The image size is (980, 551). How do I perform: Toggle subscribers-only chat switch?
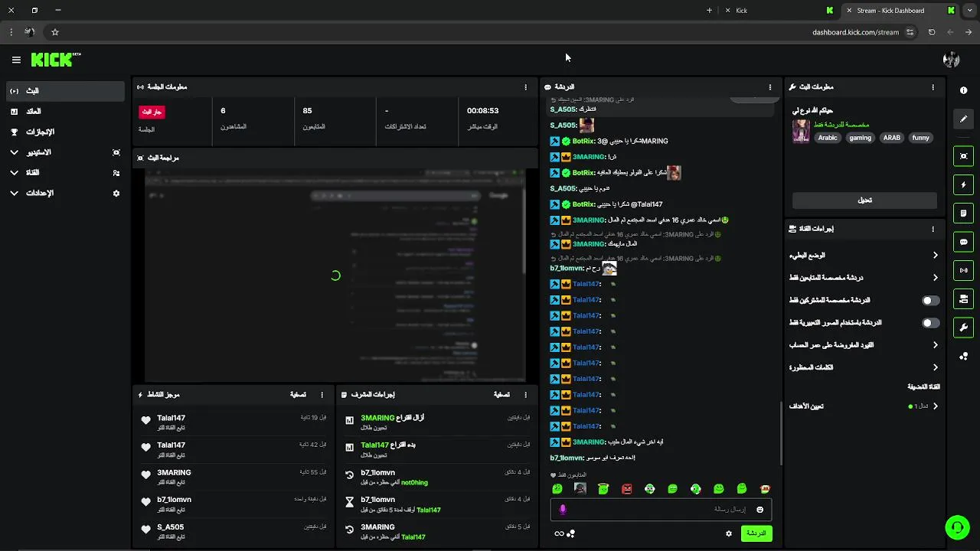pyautogui.click(x=930, y=301)
